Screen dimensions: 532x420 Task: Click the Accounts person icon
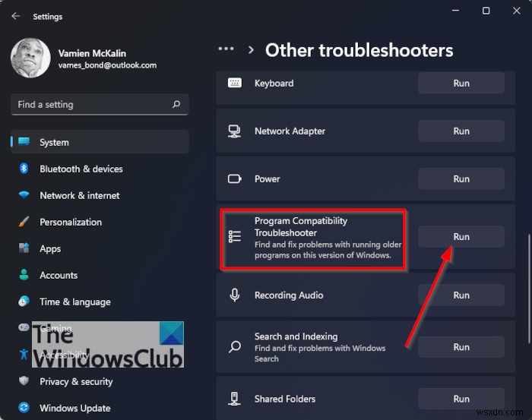coord(24,275)
